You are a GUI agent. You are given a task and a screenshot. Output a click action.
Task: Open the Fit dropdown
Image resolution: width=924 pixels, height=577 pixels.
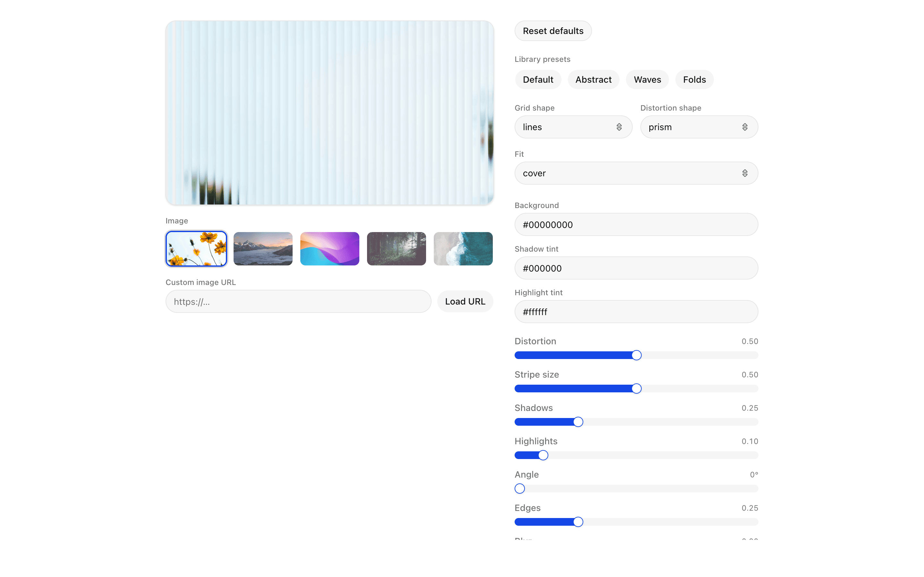(x=635, y=173)
